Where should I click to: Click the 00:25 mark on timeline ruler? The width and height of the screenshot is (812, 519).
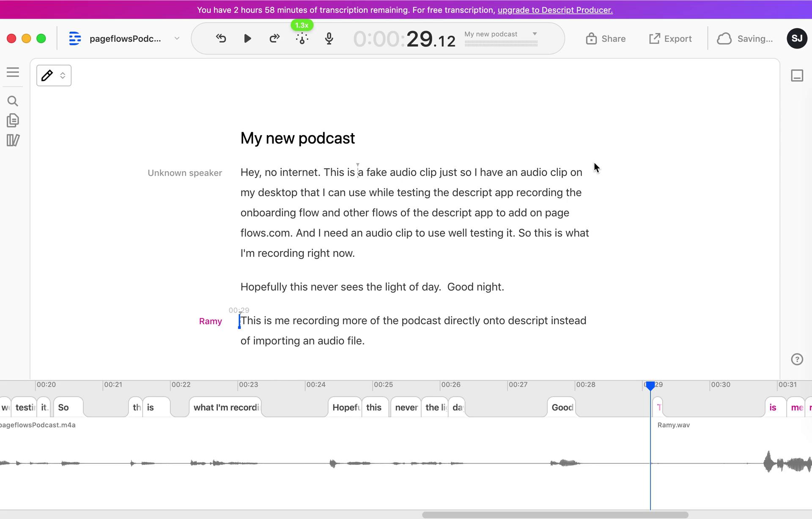pyautogui.click(x=383, y=385)
